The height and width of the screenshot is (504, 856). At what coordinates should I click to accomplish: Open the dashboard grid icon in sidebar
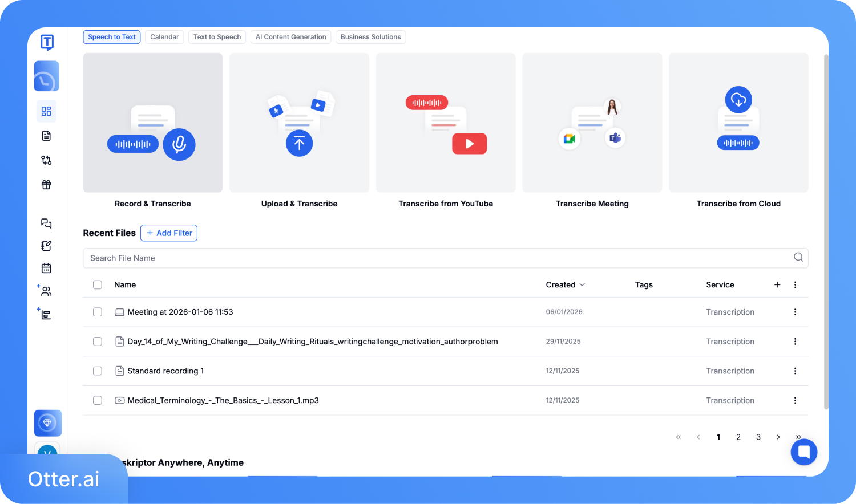46,111
